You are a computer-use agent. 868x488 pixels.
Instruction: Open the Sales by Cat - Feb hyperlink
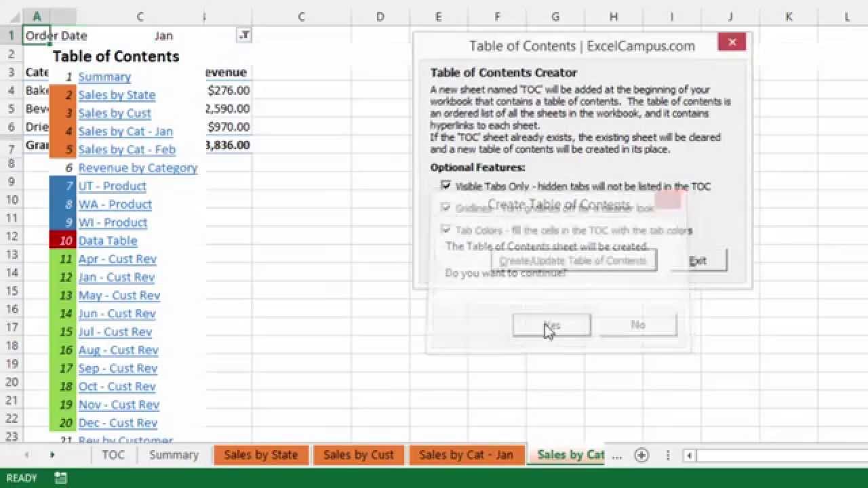point(127,150)
